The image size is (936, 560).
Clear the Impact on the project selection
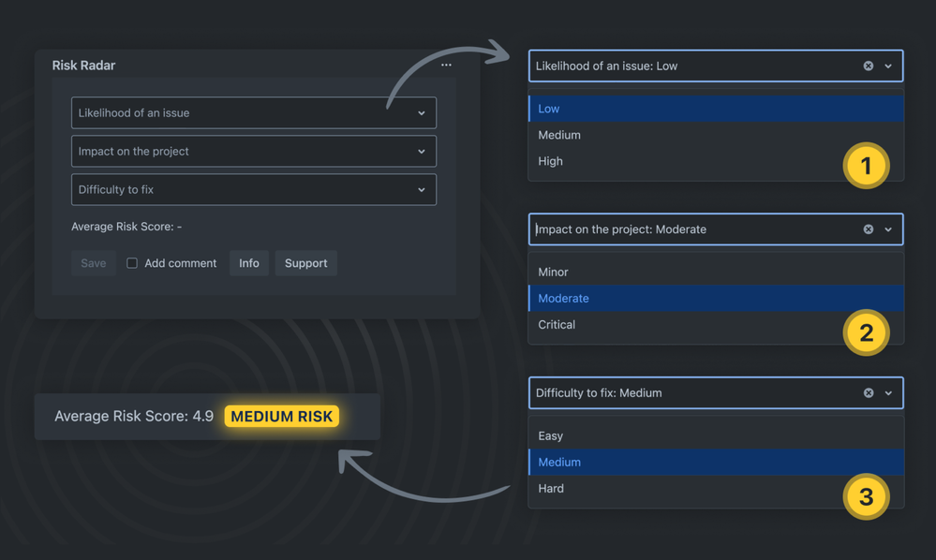coord(869,229)
